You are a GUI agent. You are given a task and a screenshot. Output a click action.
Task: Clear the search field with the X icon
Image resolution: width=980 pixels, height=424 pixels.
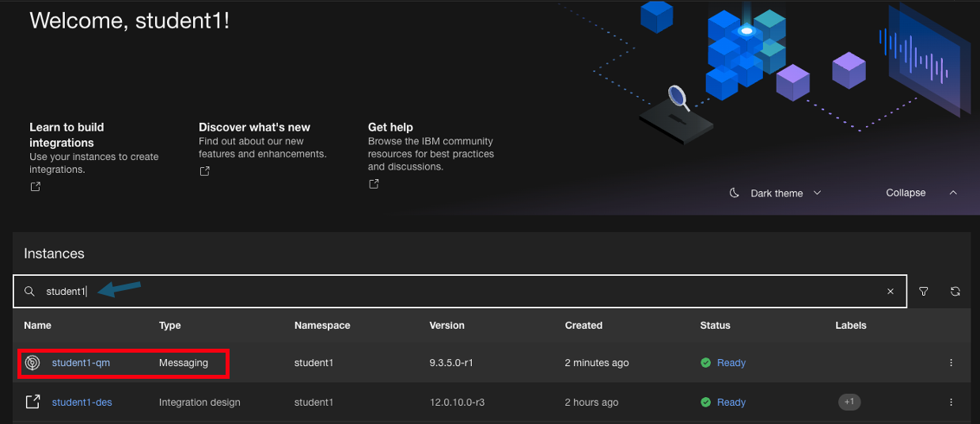pyautogui.click(x=891, y=292)
